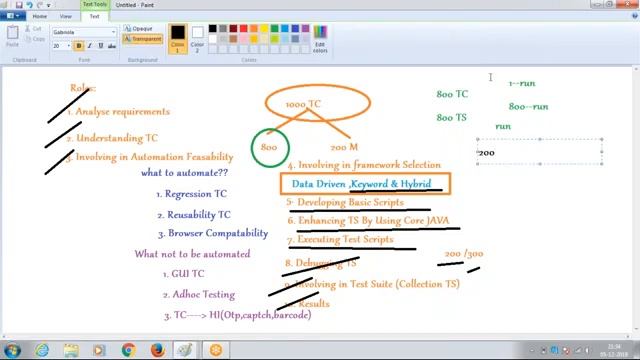This screenshot has width=640, height=360.
Task: Pick the orange color swatch
Action: coord(254,28)
